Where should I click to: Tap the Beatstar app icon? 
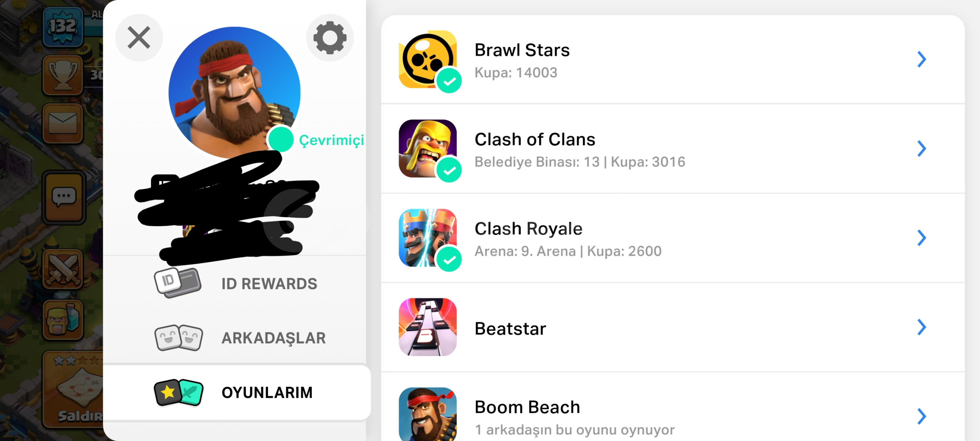pyautogui.click(x=427, y=327)
